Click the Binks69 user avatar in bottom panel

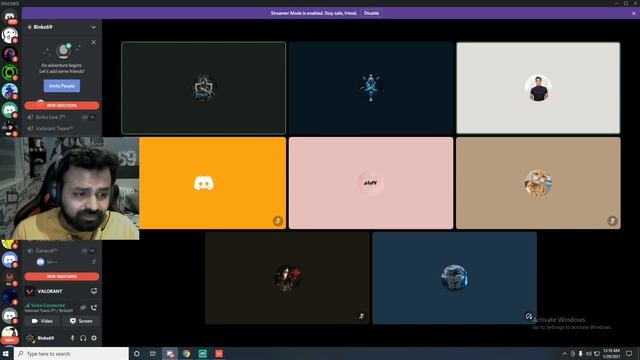point(29,338)
